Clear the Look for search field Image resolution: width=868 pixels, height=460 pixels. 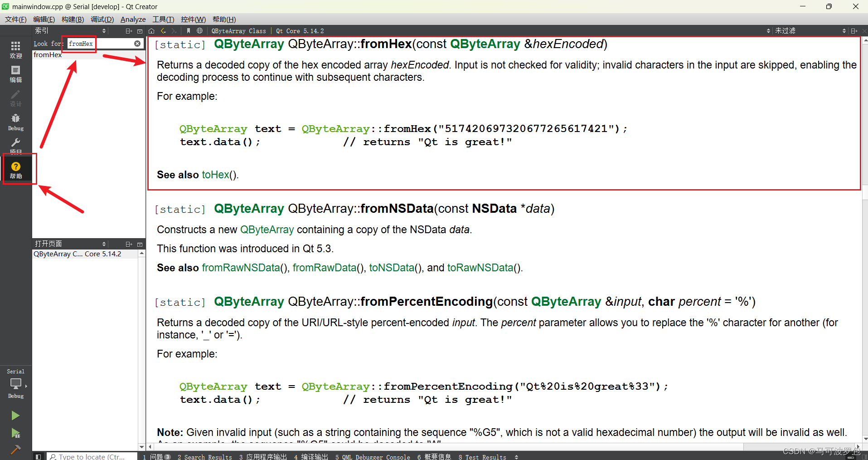click(x=137, y=44)
